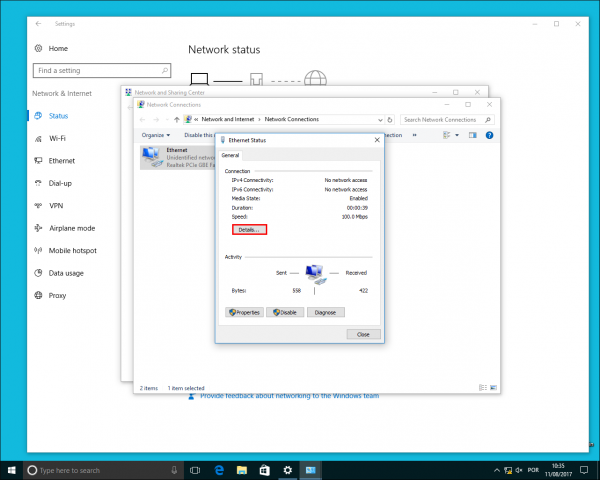Click the muted volume tray icon
The height and width of the screenshot is (480, 600).
coord(519,470)
